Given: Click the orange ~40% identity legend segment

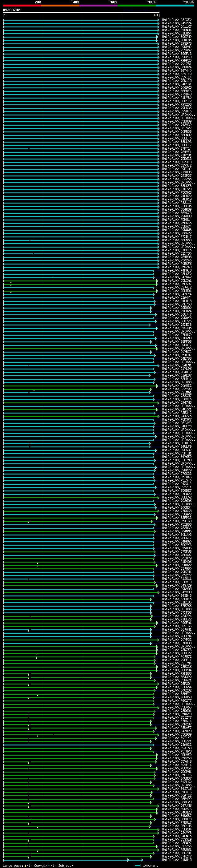Looking at the screenshot, I should point(60,6).
